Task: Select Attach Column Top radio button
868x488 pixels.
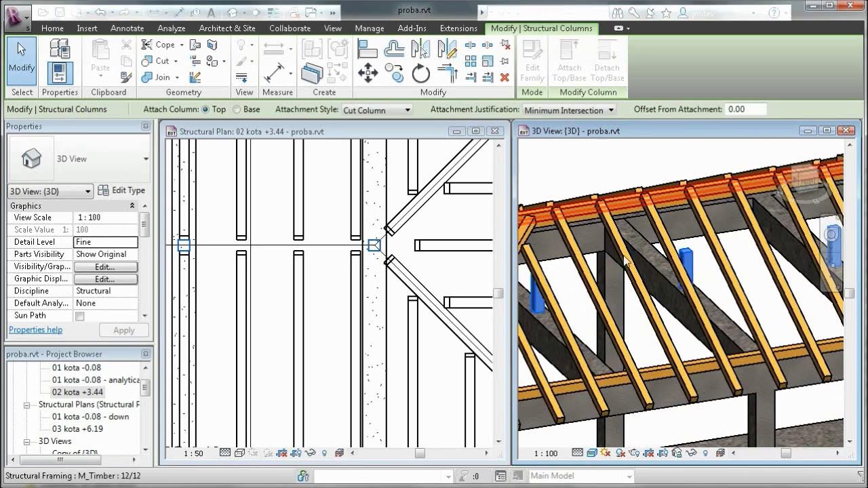Action: pos(205,109)
